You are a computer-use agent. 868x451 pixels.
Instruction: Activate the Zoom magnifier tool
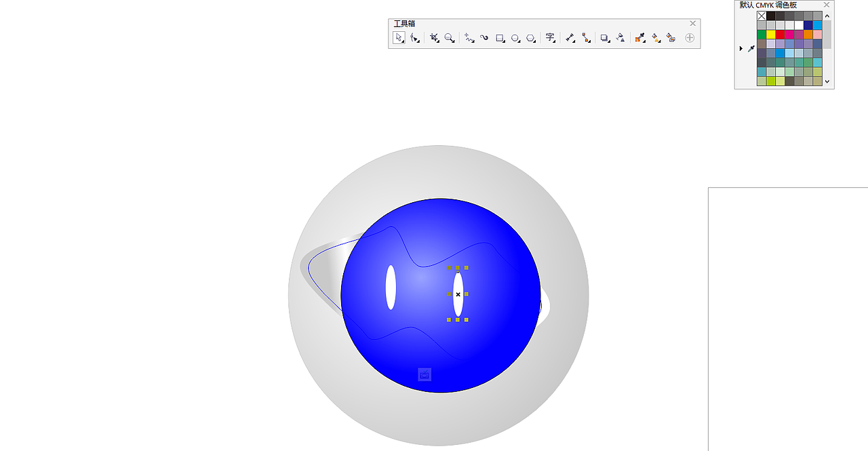[450, 38]
